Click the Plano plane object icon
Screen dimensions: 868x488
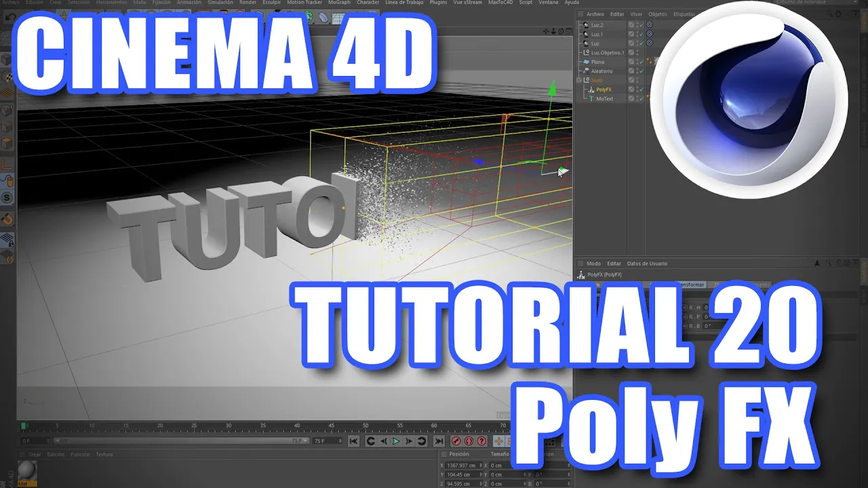point(587,62)
